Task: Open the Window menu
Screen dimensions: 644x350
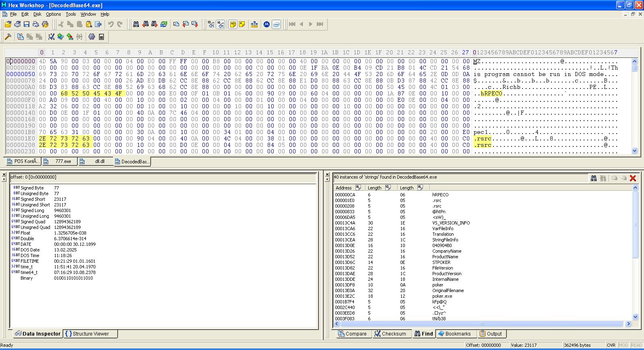Action: tap(88, 14)
